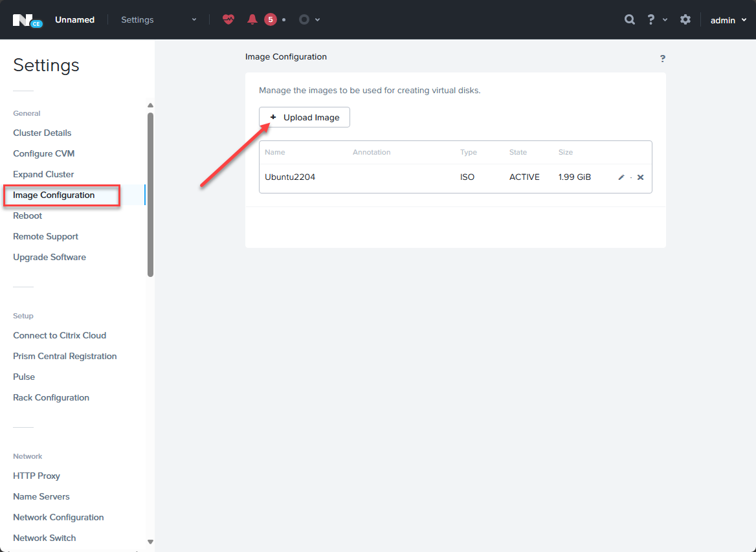Image resolution: width=756 pixels, height=552 pixels.
Task: Select the Ubuntu2204 image name
Action: pyautogui.click(x=290, y=177)
